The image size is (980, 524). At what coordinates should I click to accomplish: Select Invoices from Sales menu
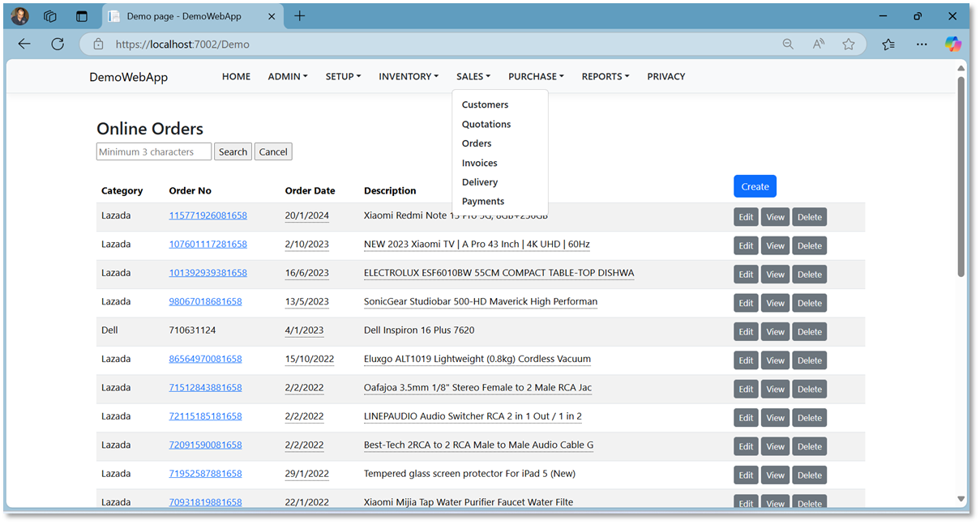tap(480, 163)
